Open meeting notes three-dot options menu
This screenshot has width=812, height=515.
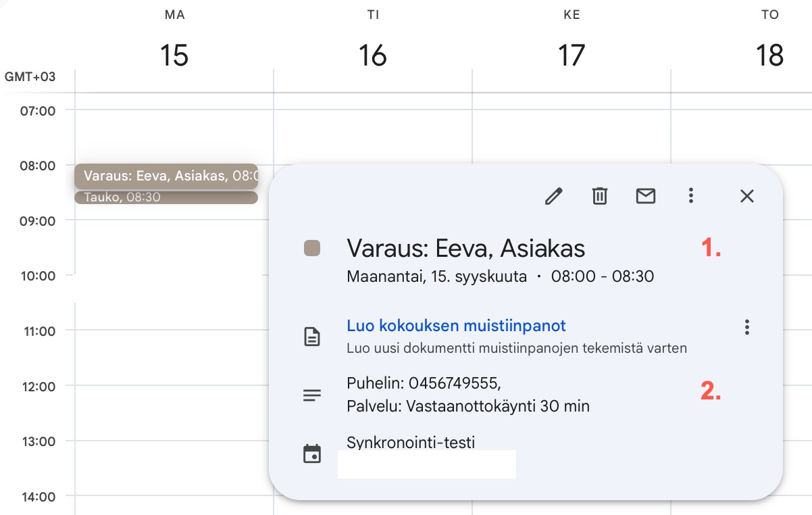tap(746, 328)
